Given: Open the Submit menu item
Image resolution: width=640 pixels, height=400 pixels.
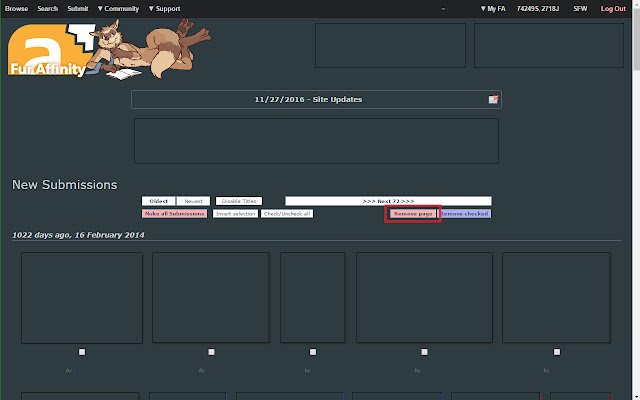Looking at the screenshot, I should click(78, 9).
